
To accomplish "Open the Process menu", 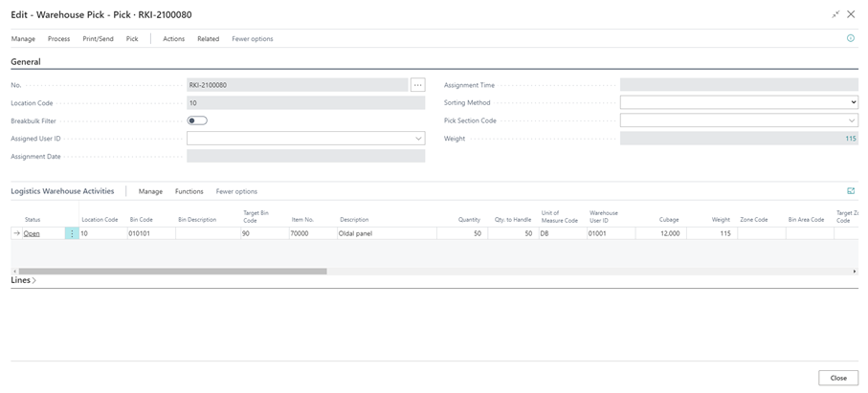I will [58, 39].
